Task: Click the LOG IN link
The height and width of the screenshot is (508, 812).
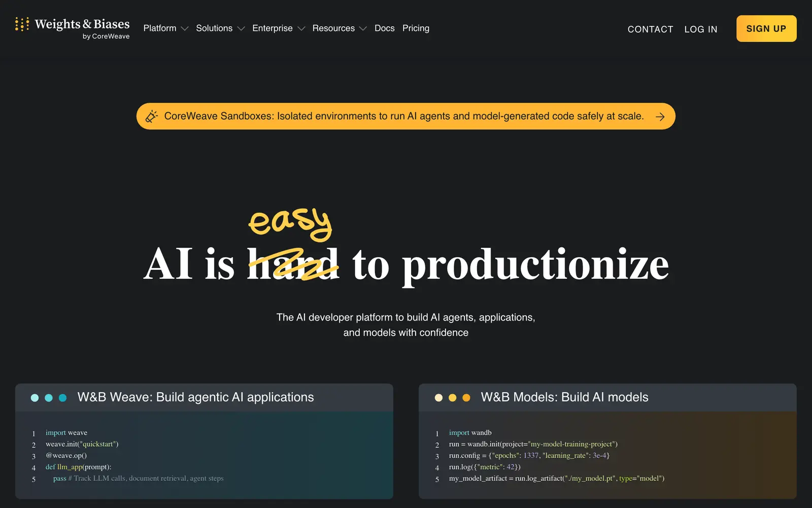Action: tap(701, 29)
